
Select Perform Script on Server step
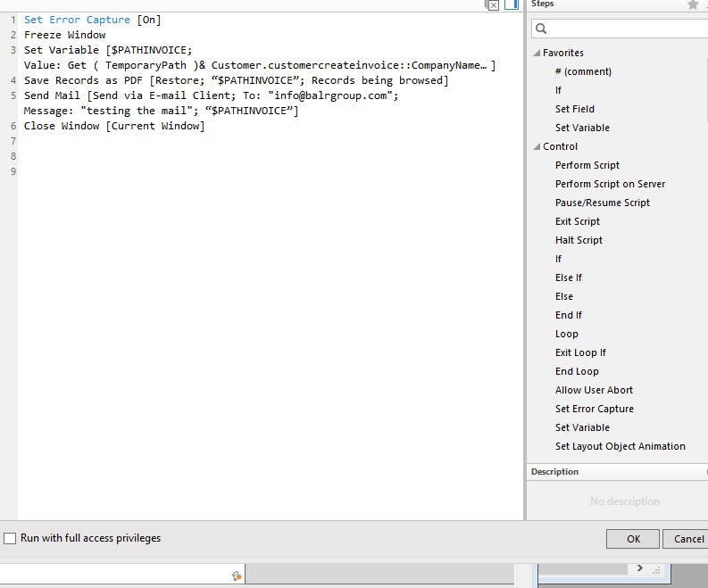click(610, 184)
